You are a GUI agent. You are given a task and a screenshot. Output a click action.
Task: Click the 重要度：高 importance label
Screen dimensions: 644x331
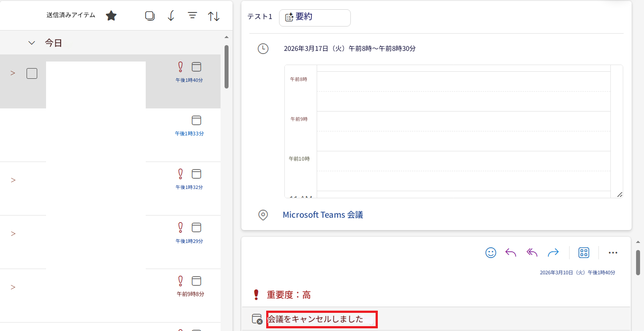289,295
